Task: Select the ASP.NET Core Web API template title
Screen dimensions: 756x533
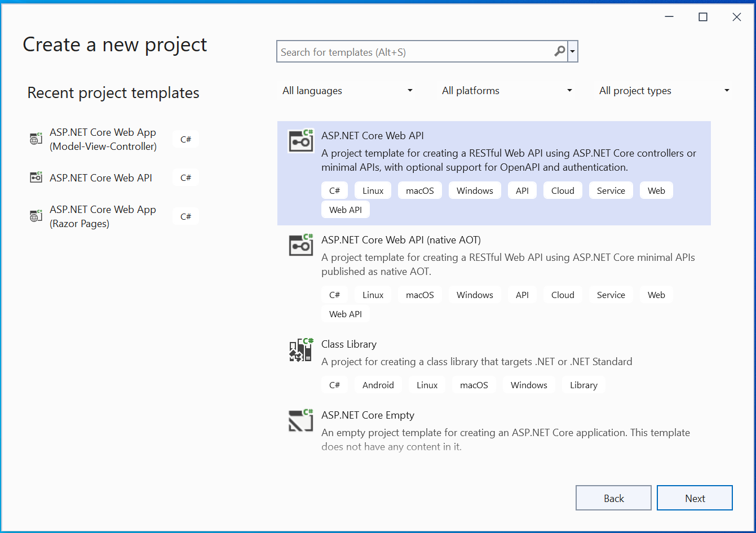Action: (x=373, y=135)
